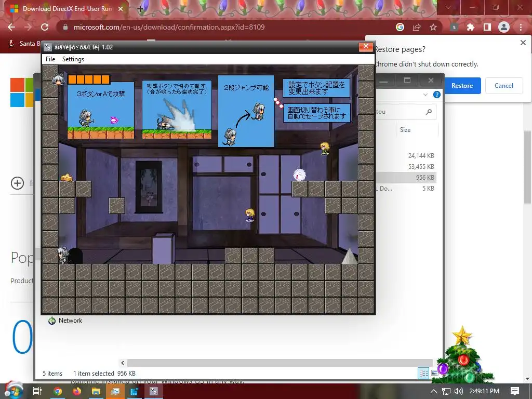
Task: Click Chrome's back navigation arrow
Action: tap(11, 27)
